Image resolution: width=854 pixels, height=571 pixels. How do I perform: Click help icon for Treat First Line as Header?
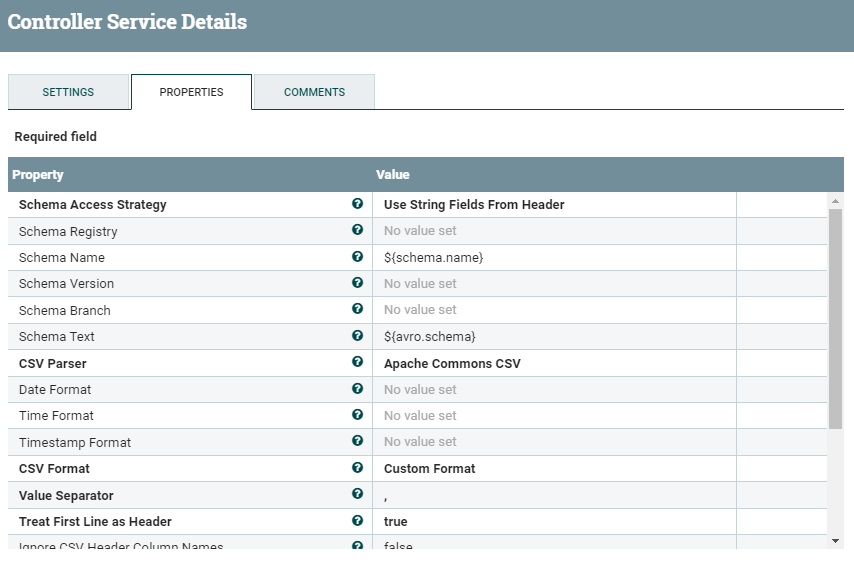(x=357, y=521)
